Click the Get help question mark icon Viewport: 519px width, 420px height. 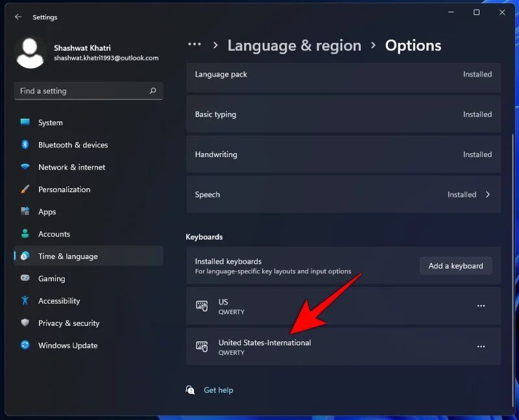tap(190, 389)
